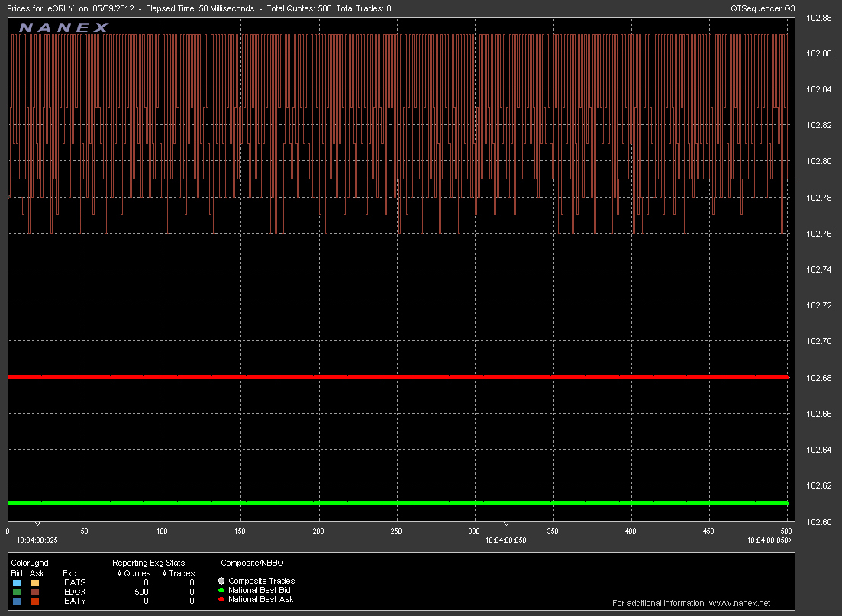Click the 10:04:00:025 timestamp label

(x=37, y=540)
